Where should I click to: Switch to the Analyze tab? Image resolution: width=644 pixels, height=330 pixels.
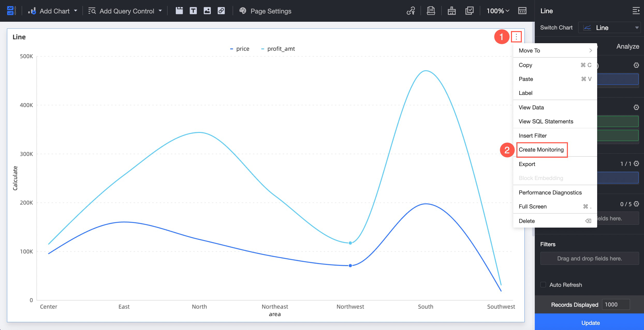coord(627,46)
